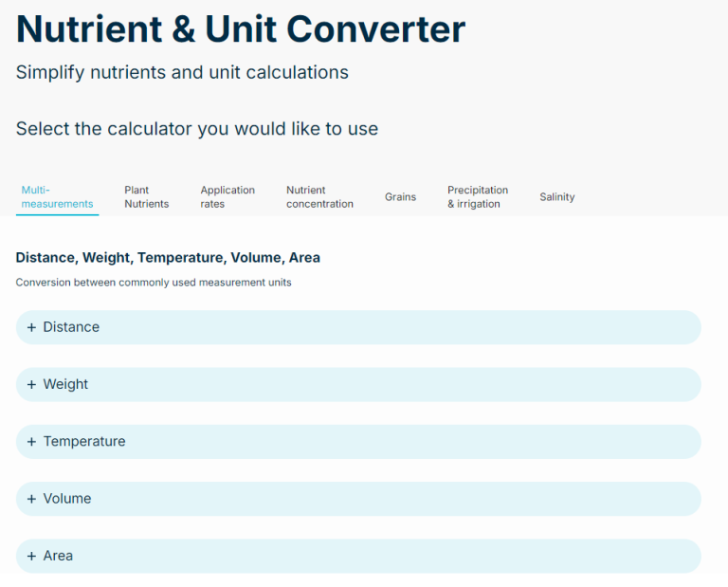This screenshot has height=587, width=728.
Task: Select the Salinity tab
Action: (557, 197)
